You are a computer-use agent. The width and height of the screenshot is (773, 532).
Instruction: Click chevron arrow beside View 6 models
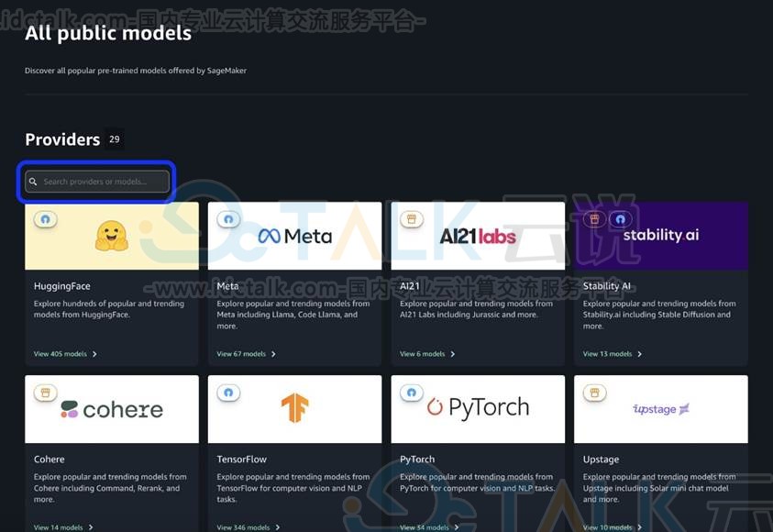[x=453, y=354]
